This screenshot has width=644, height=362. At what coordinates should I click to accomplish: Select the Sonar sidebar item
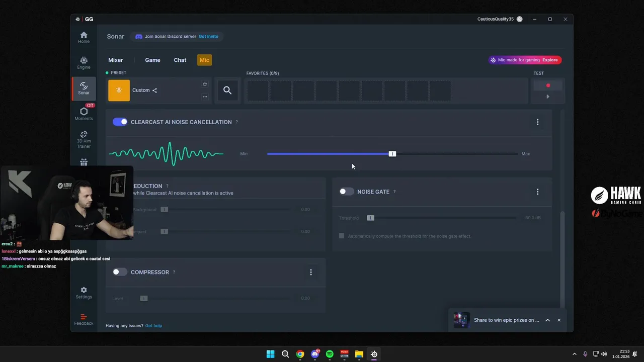[x=84, y=88]
